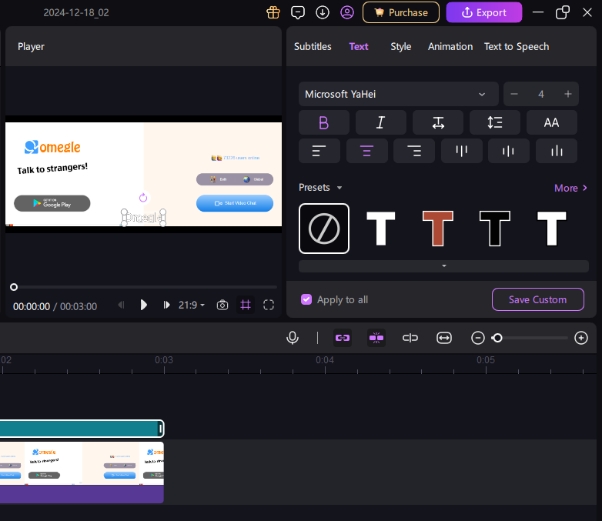Uncheck the Apply to all checkbox
602x522 pixels.
tap(307, 299)
